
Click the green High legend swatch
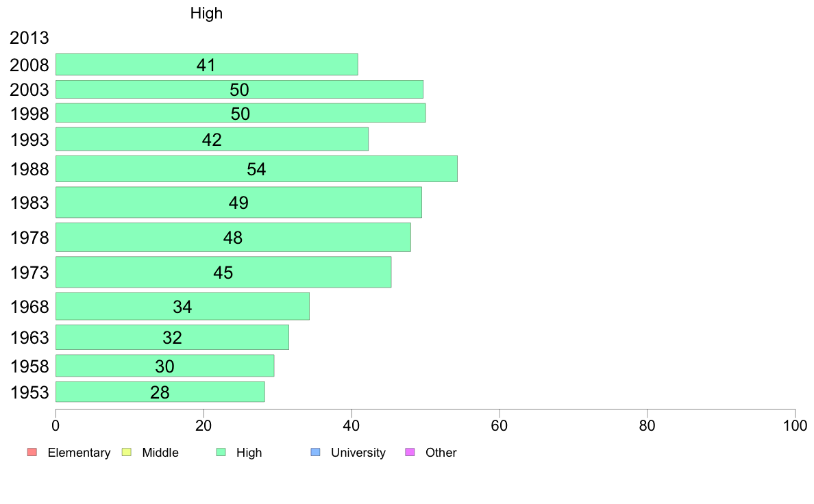221,452
